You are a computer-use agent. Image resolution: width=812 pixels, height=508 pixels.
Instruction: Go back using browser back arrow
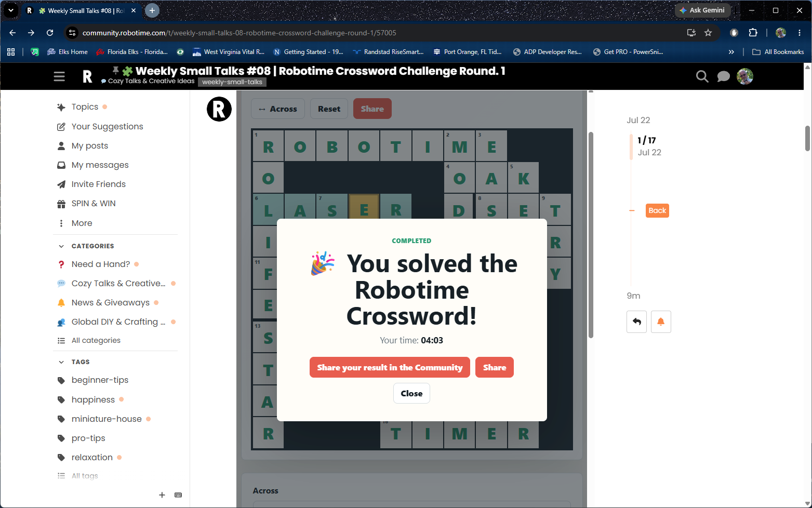point(12,33)
